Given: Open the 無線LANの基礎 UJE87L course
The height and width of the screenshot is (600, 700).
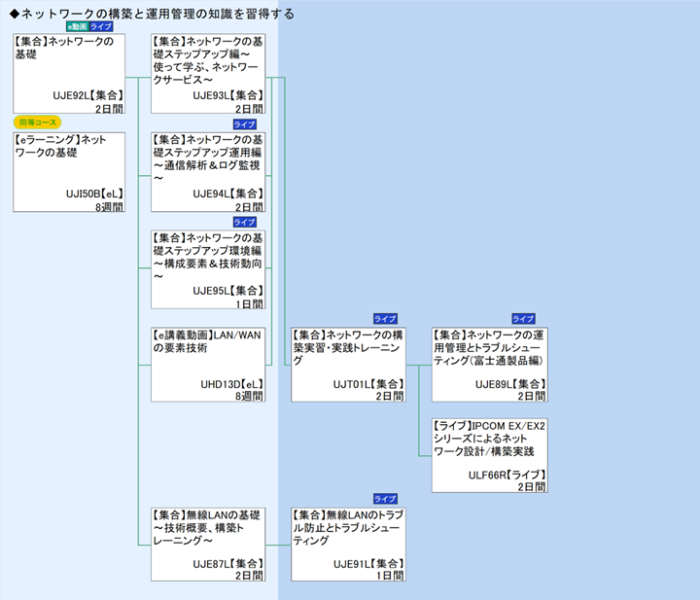Looking at the screenshot, I should point(208,543).
